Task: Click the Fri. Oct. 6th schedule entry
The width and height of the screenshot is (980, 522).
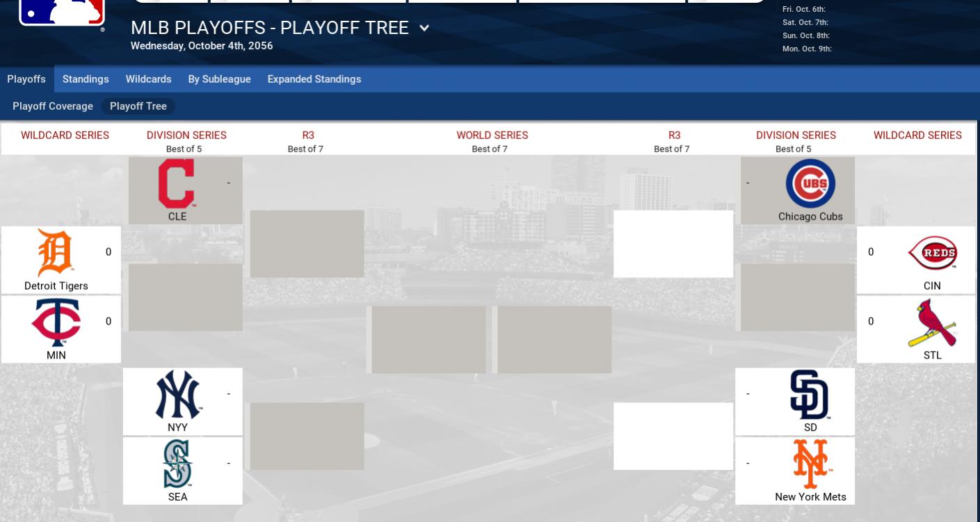Action: (x=803, y=10)
